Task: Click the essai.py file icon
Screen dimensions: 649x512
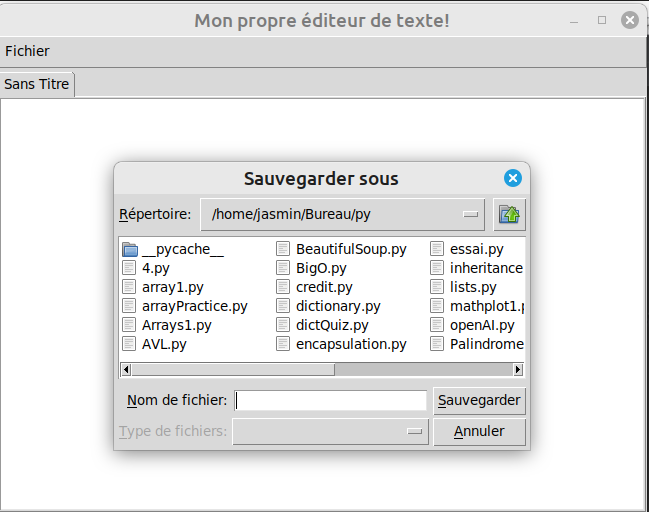Action: (437, 249)
